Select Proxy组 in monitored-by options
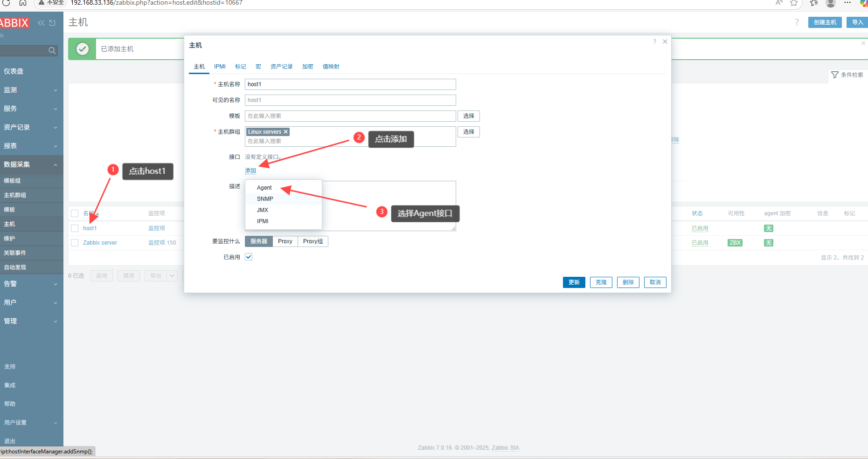This screenshot has height=459, width=868. tap(313, 241)
